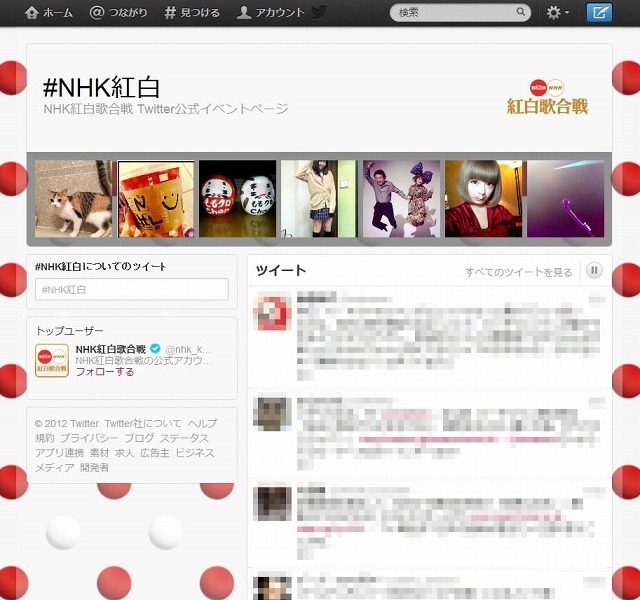Open the 開発者 footer link
This screenshot has height=600, width=640.
94,467
